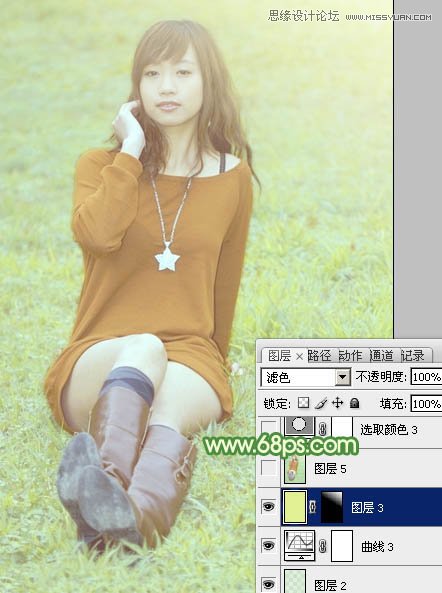Click the yellow-green thumbnail of 图层 3

295,507
